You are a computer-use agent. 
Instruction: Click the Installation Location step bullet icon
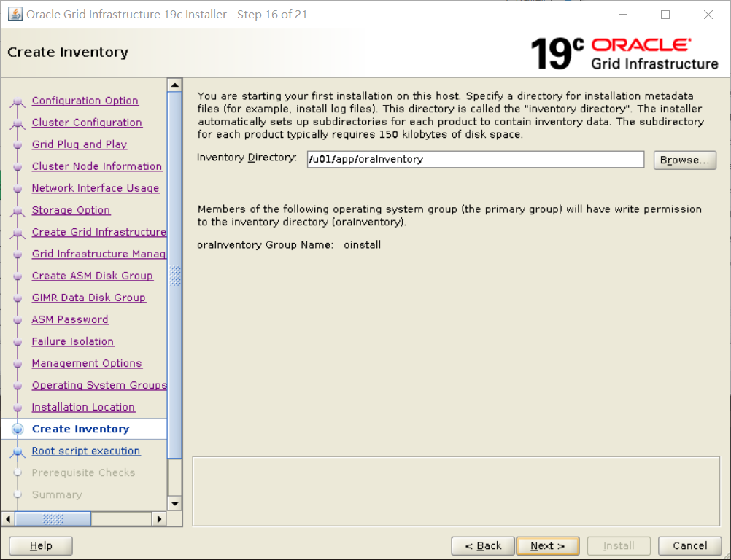tap(18, 408)
